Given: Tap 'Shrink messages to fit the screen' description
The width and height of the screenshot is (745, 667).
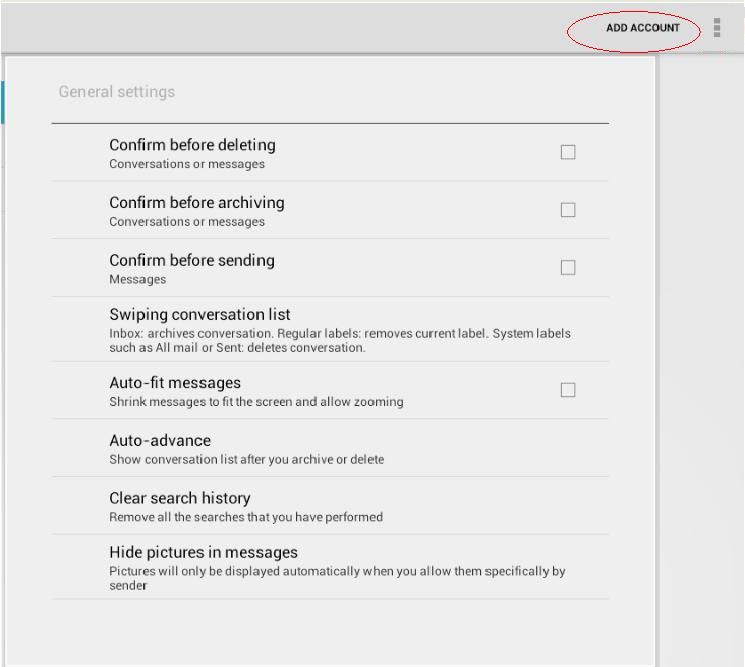Looking at the screenshot, I should click(256, 402).
